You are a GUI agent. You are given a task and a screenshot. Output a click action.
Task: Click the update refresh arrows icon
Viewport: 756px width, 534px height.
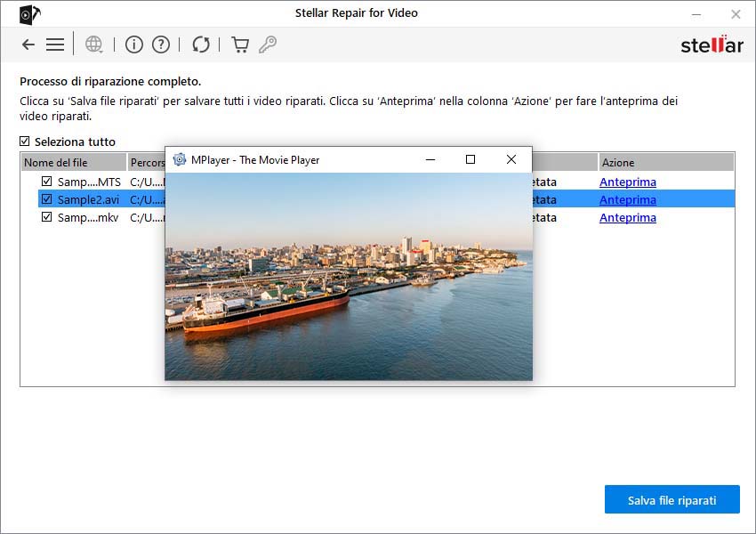[x=201, y=44]
